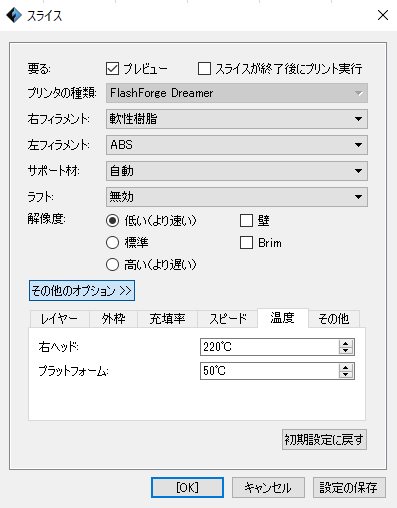Enable スライスが終了後にプリント実行 checkbox
This screenshot has width=397, height=508.
[x=204, y=69]
